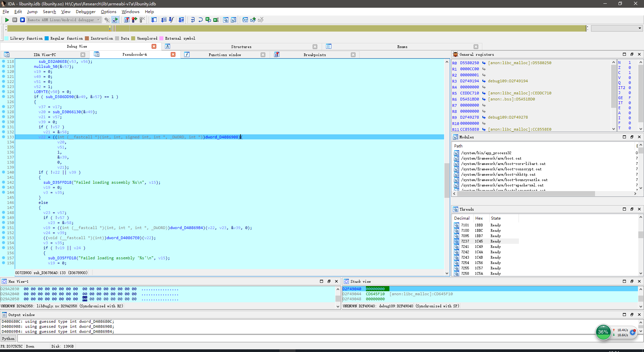This screenshot has width=644, height=352.
Task: Toggle breakpoint dot at line 133
Action: (x=3, y=137)
